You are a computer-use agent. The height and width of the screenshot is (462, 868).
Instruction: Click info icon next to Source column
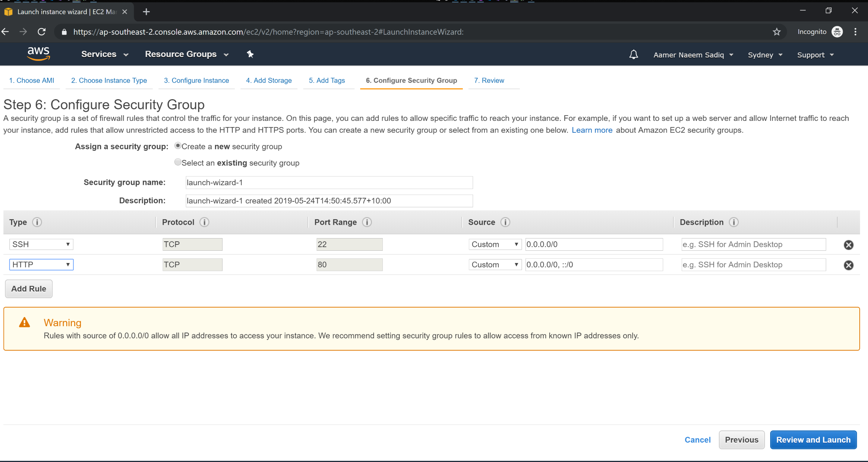[x=505, y=222]
